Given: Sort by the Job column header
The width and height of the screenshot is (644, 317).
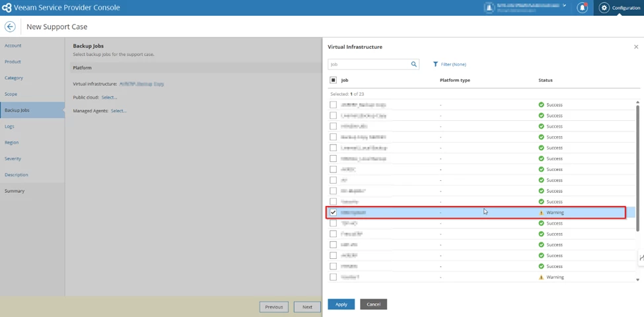Looking at the screenshot, I should 345,80.
